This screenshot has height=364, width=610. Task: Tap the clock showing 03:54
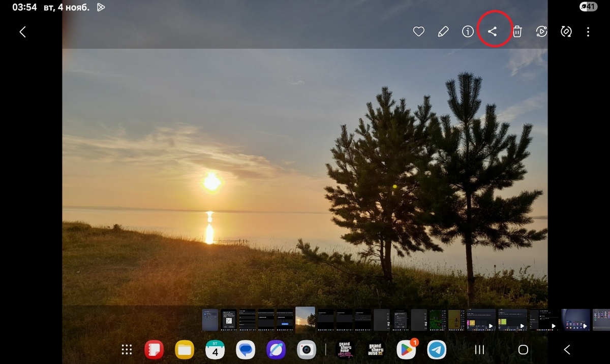[24, 7]
